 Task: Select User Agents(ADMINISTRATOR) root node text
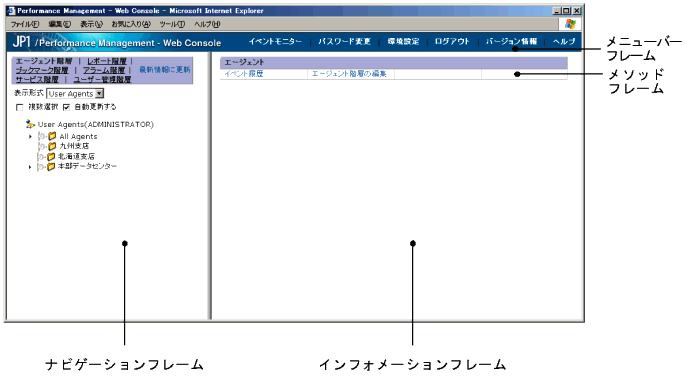coord(96,125)
